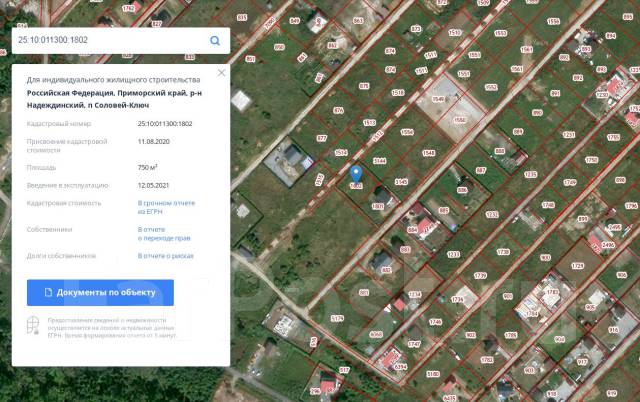
Task: Select parcel label 1232 on the map
Action: pyautogui.click(x=492, y=214)
